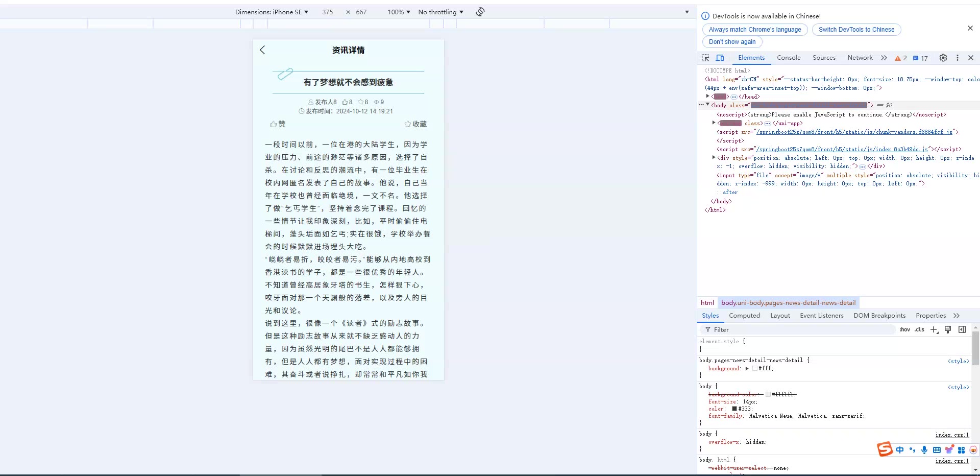980x476 pixels.
Task: Dismiss the DevTools language notification bar
Action: [x=970, y=29]
